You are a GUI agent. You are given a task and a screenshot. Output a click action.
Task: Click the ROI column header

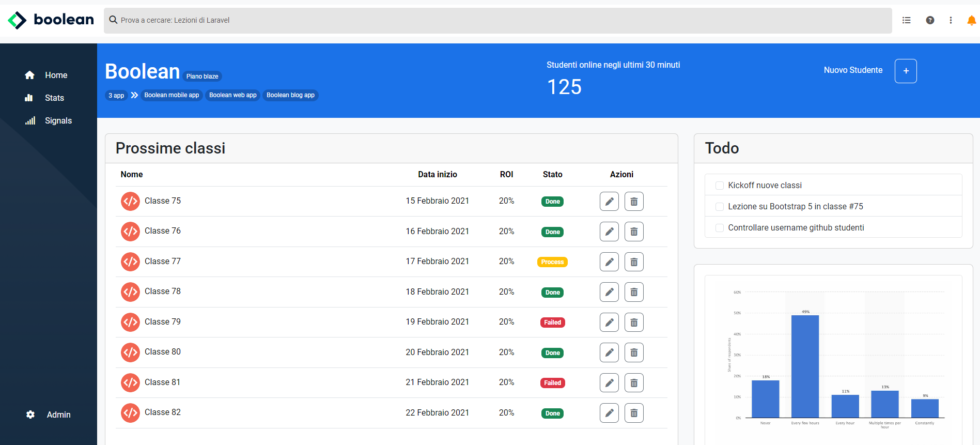[506, 175]
